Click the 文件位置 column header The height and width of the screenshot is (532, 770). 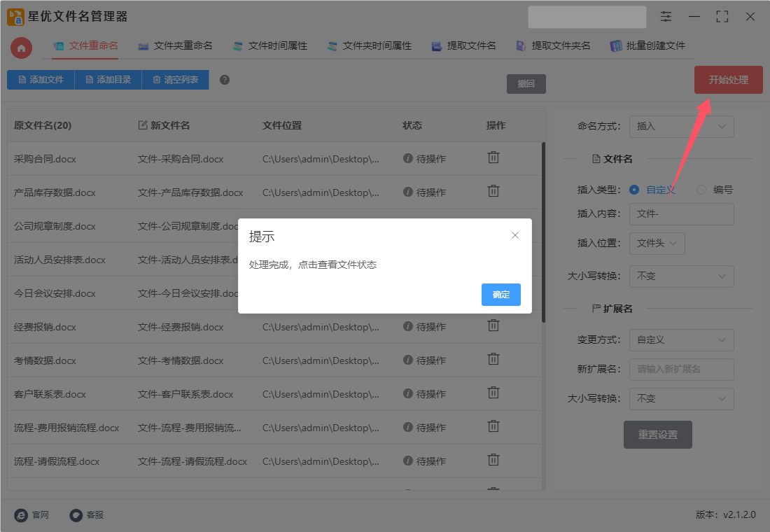pos(282,125)
